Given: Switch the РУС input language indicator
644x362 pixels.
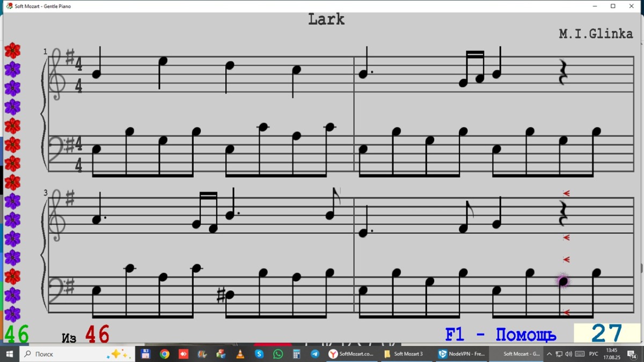Looking at the screenshot, I should tap(594, 354).
